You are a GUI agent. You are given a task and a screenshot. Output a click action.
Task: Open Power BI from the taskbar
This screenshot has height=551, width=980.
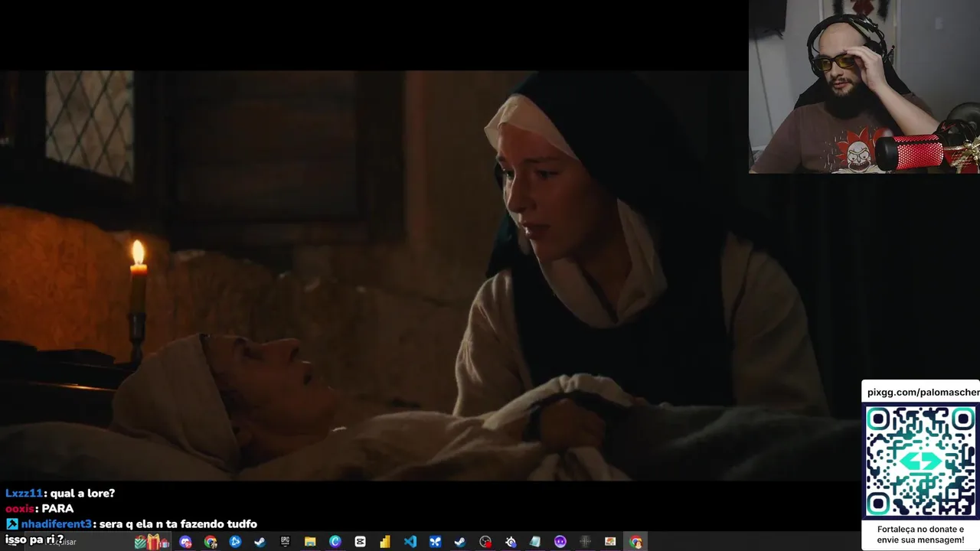tap(385, 542)
